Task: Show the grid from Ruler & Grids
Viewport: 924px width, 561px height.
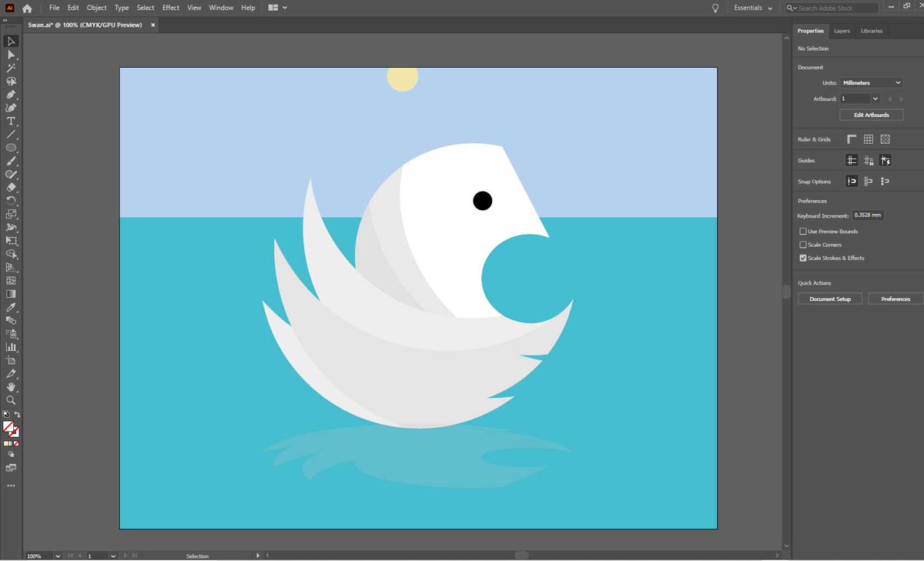Action: point(869,139)
